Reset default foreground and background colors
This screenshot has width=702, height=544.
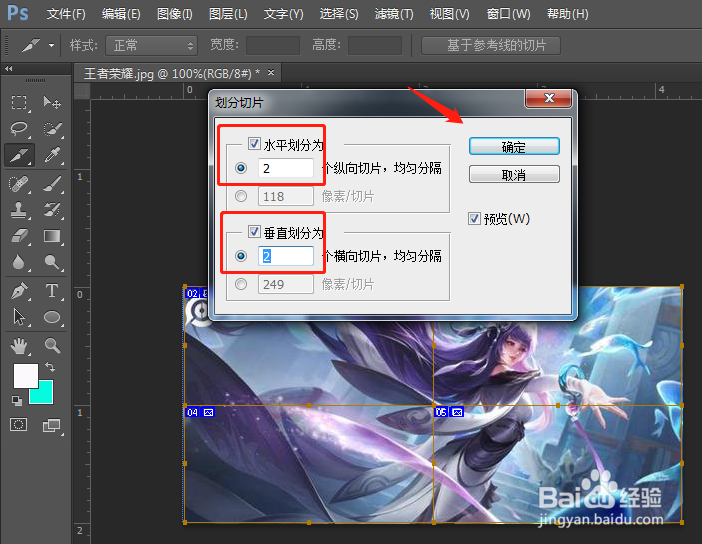pos(17,401)
